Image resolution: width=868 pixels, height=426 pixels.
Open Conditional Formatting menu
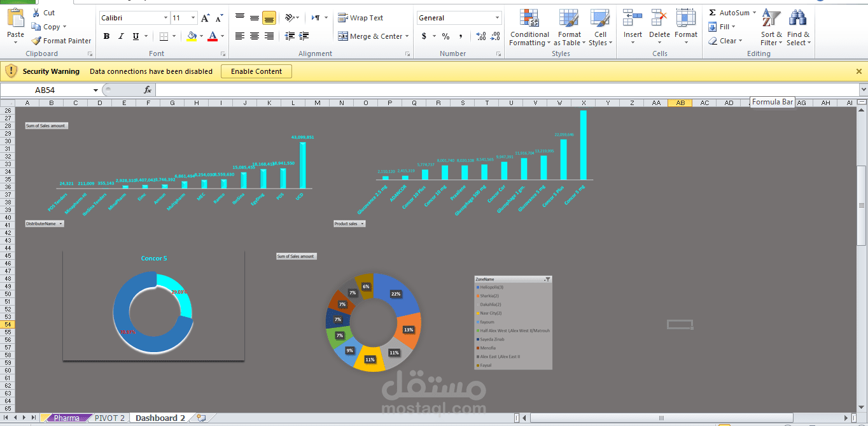(x=529, y=27)
